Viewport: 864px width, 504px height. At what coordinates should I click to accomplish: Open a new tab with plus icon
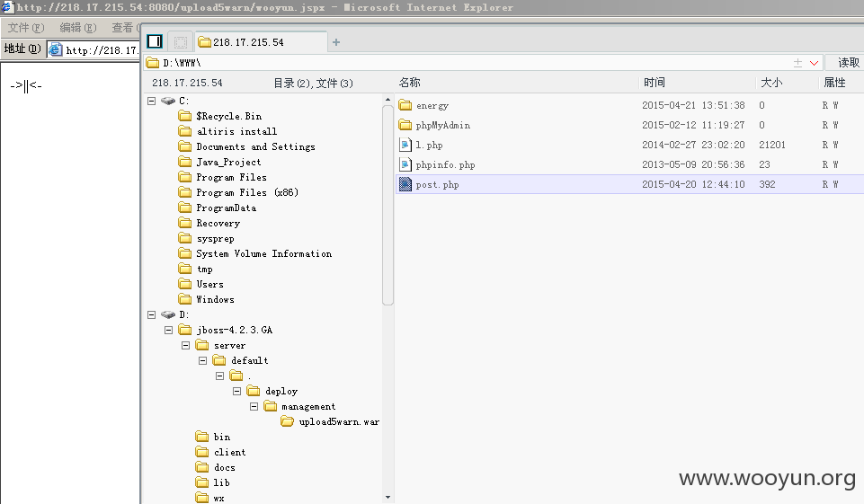pos(336,42)
